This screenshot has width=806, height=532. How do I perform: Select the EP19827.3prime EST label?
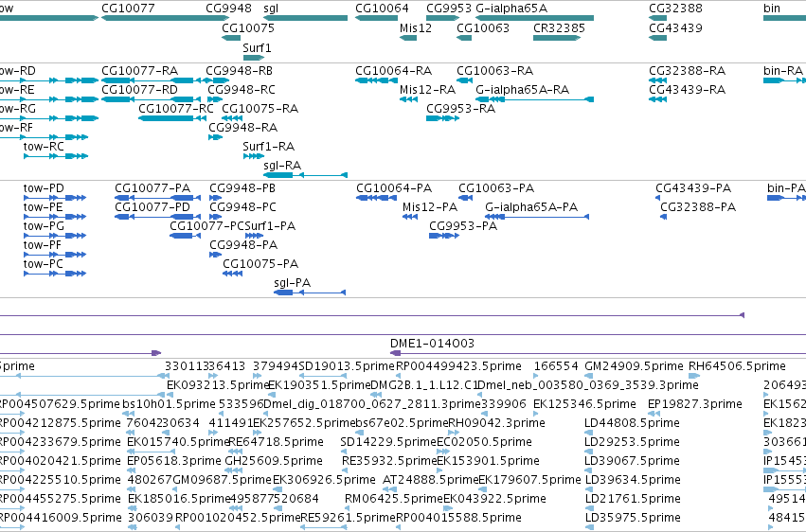[x=695, y=404]
